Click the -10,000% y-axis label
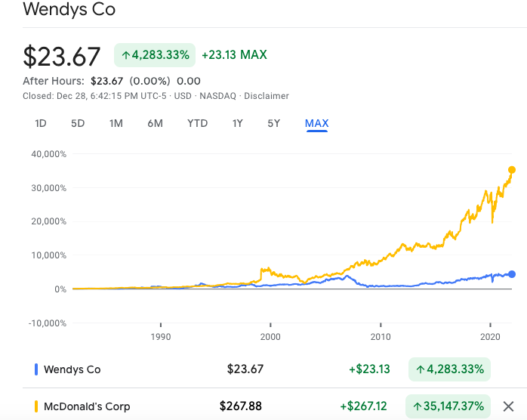The height and width of the screenshot is (420, 527). 48,323
